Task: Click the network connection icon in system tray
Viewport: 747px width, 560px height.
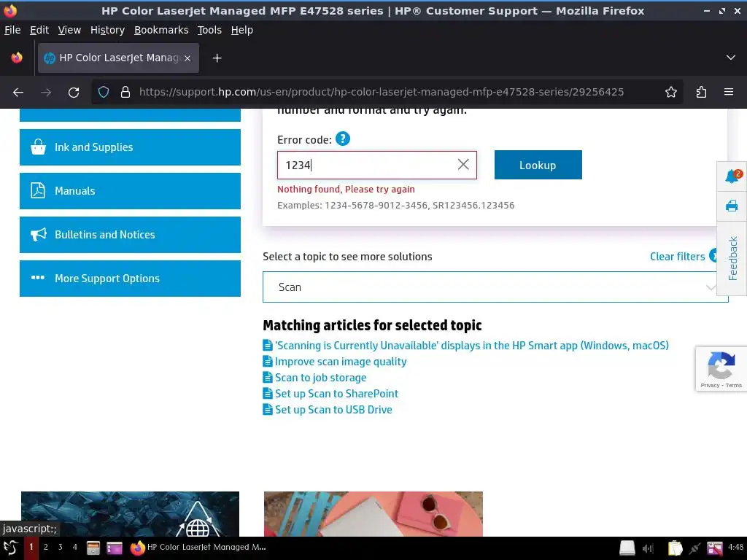Action: coord(695,548)
